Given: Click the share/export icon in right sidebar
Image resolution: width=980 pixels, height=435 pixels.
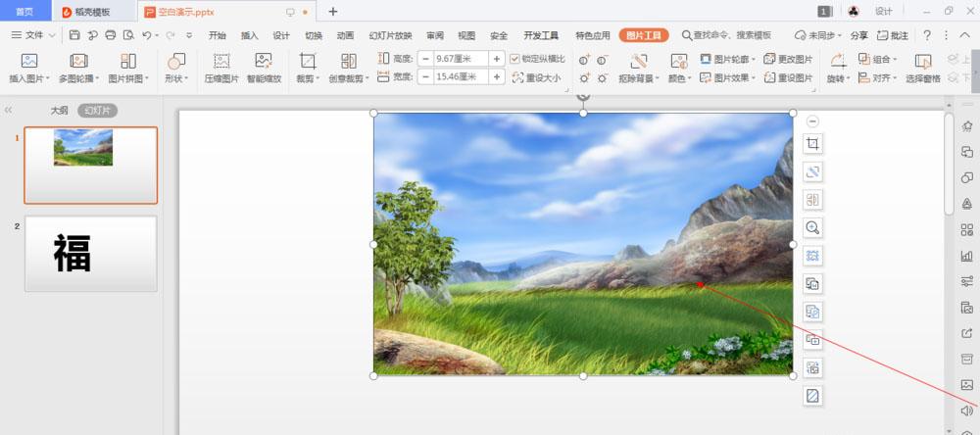Looking at the screenshot, I should click(x=967, y=333).
